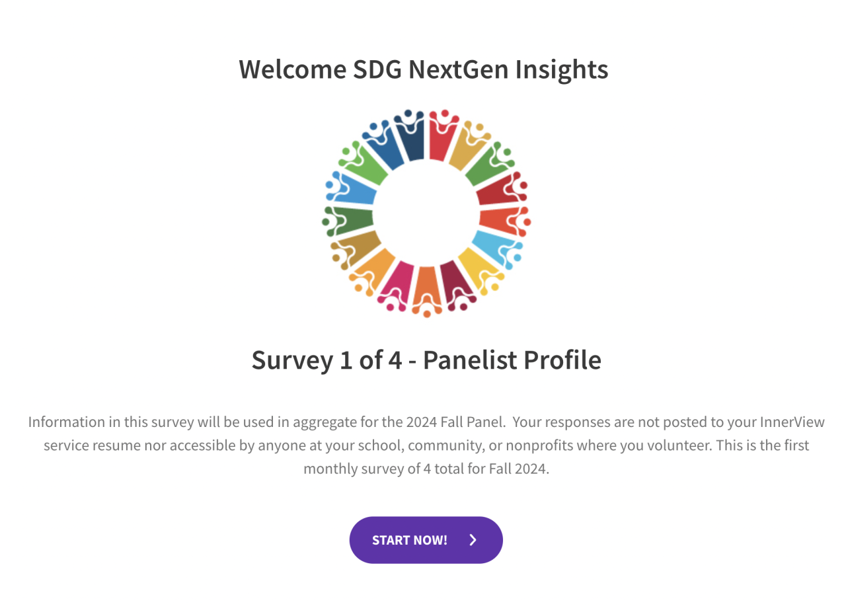Click the Welcome SDG NextGen Insights heading
This screenshot has height=616, width=846.
point(423,69)
